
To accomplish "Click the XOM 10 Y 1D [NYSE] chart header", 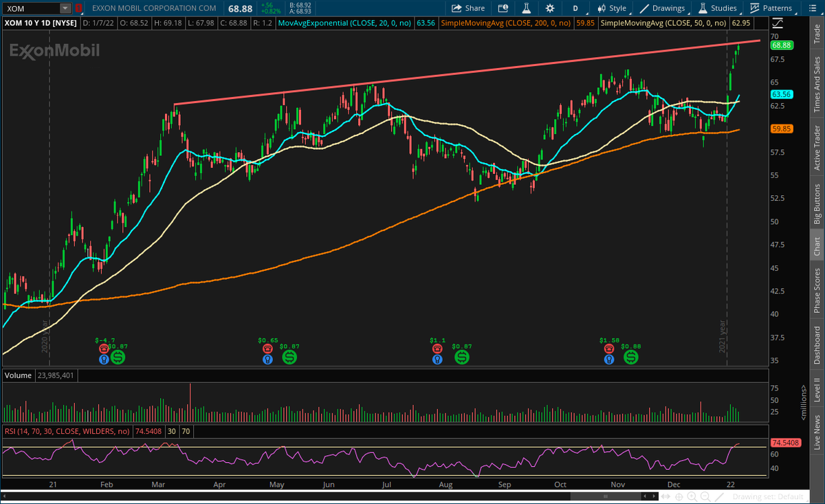I will click(x=41, y=23).
